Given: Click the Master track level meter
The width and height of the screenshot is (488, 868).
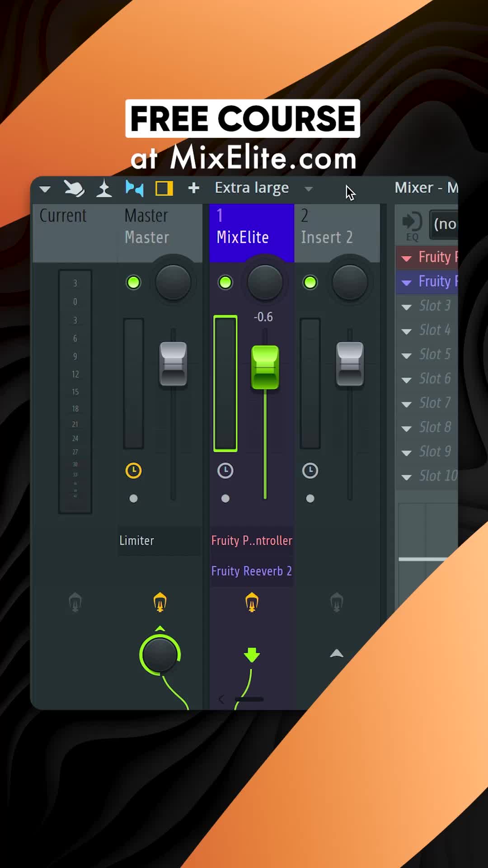Looking at the screenshot, I should click(x=133, y=383).
